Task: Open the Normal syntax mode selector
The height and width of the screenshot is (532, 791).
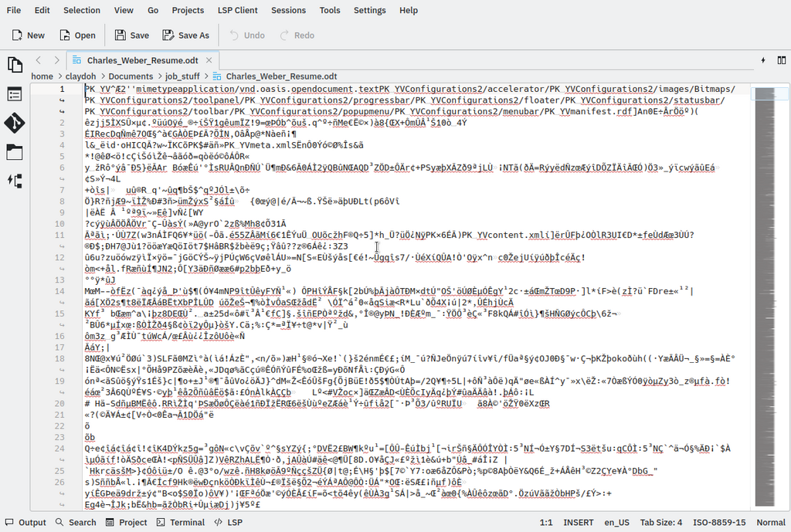Action: [771, 523]
